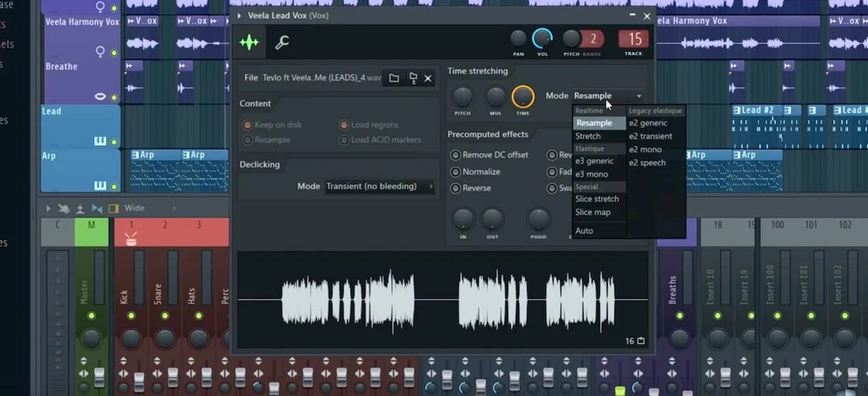Toggle Master mixer track green mute LED

[91, 316]
